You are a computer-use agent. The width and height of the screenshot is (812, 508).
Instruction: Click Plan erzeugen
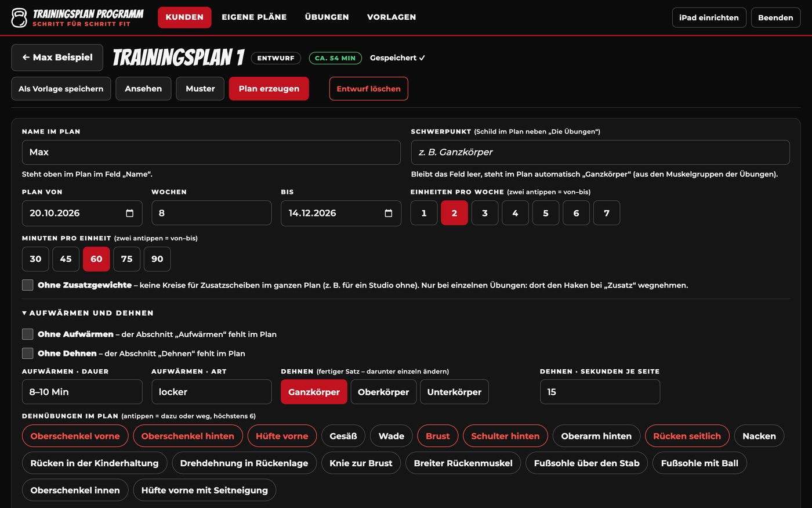269,89
